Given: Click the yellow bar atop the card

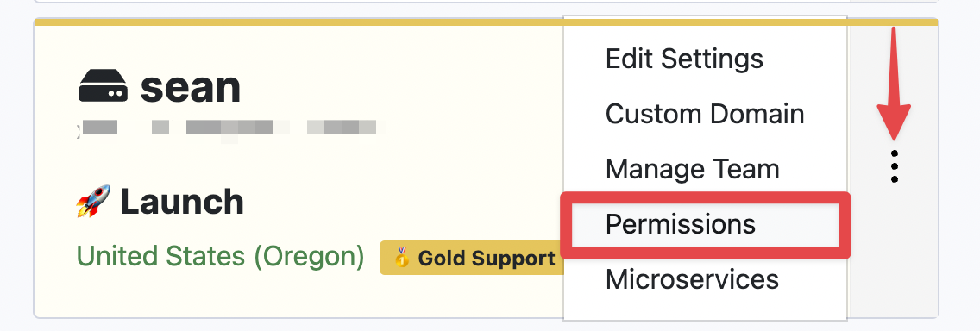Looking at the screenshot, I should click(298, 22).
